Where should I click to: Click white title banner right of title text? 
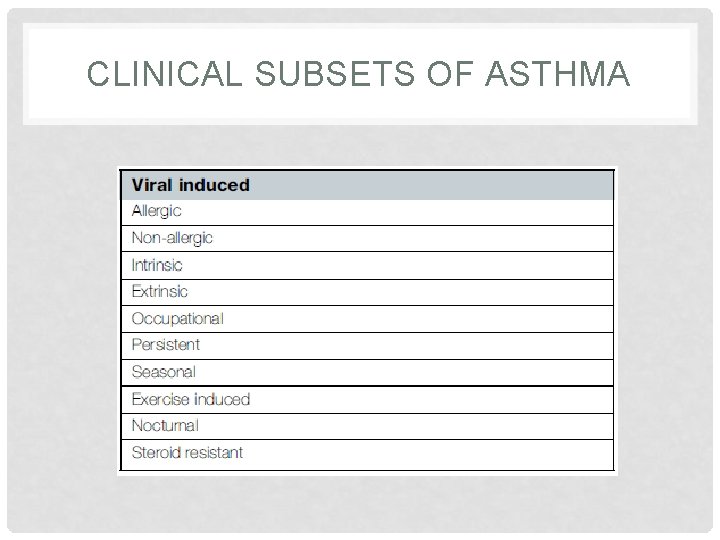pyautogui.click(x=665, y=74)
